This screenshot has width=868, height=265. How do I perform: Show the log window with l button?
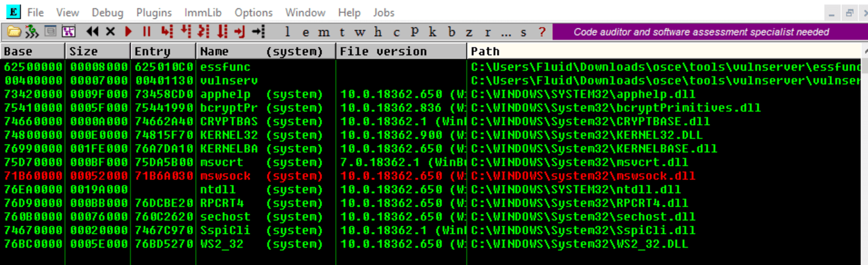coord(288,32)
